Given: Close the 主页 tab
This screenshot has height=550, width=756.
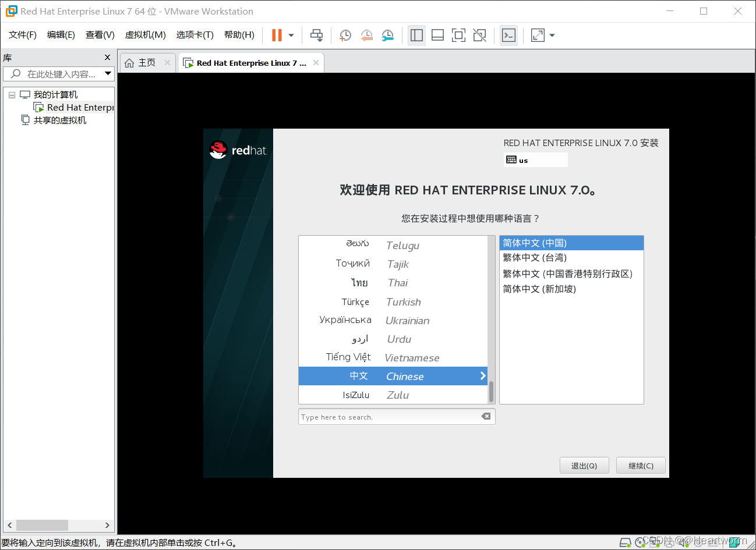Looking at the screenshot, I should pos(167,62).
